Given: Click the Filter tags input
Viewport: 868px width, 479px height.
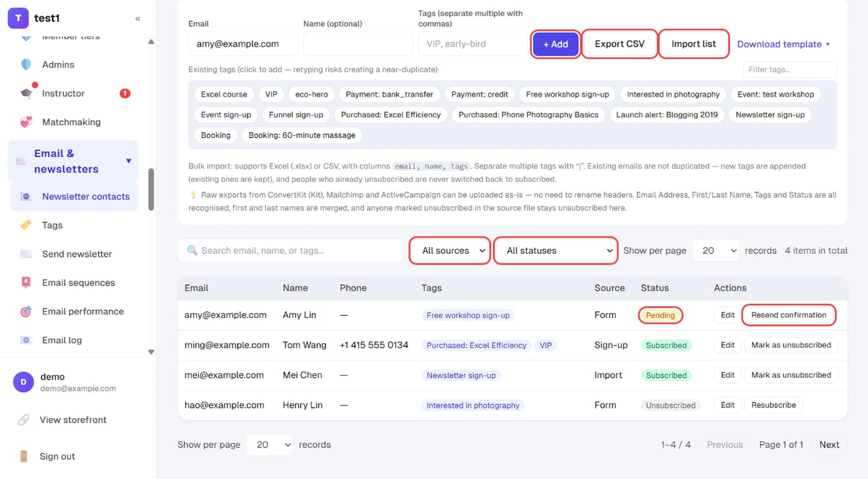Looking at the screenshot, I should pos(790,70).
